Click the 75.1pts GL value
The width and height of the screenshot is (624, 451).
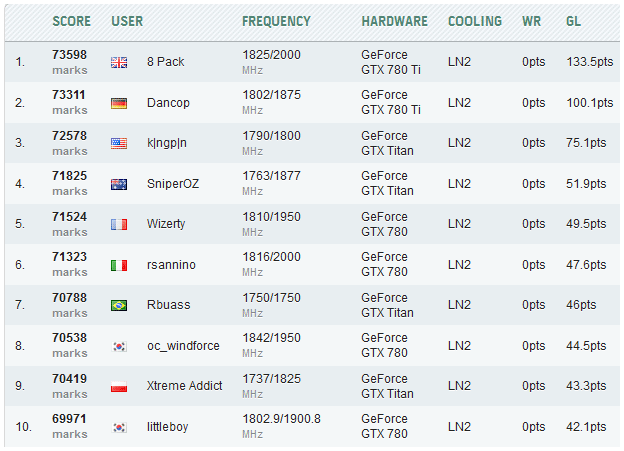(x=586, y=143)
